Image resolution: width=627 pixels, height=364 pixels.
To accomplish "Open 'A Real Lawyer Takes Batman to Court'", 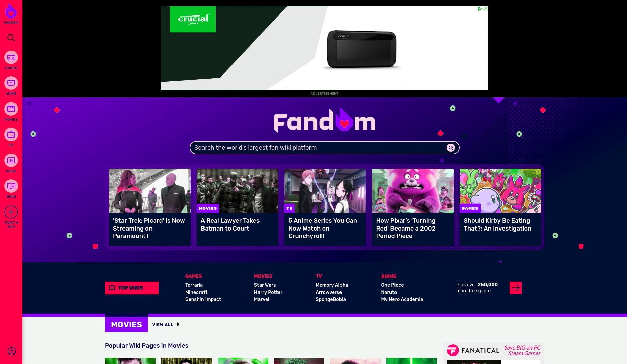I will [230, 224].
